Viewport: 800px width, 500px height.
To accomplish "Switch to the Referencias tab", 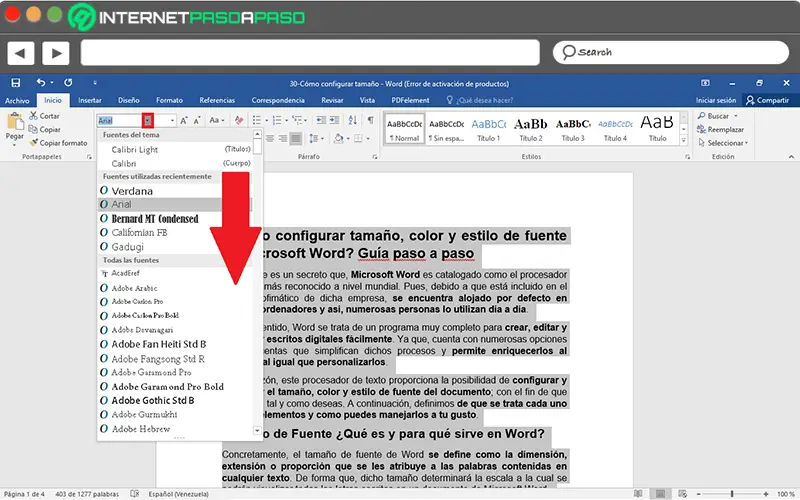I will pos(217,101).
